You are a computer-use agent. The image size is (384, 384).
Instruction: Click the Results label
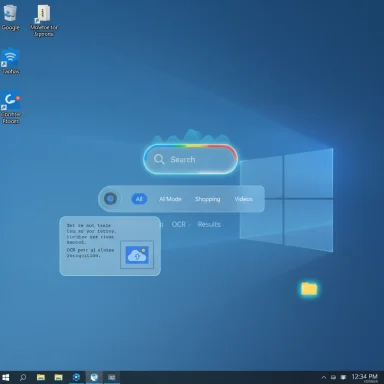pos(209,224)
